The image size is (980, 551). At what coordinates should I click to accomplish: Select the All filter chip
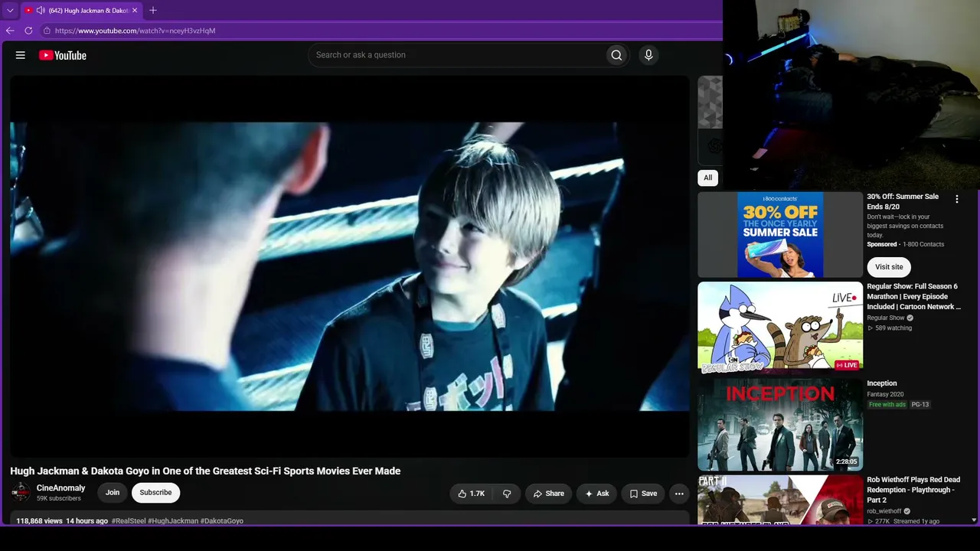pos(707,178)
